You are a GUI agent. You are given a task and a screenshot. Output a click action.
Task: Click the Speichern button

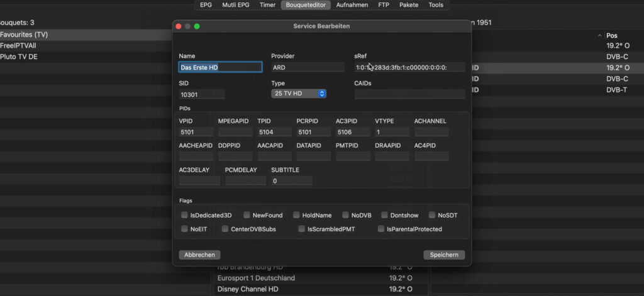click(x=444, y=255)
